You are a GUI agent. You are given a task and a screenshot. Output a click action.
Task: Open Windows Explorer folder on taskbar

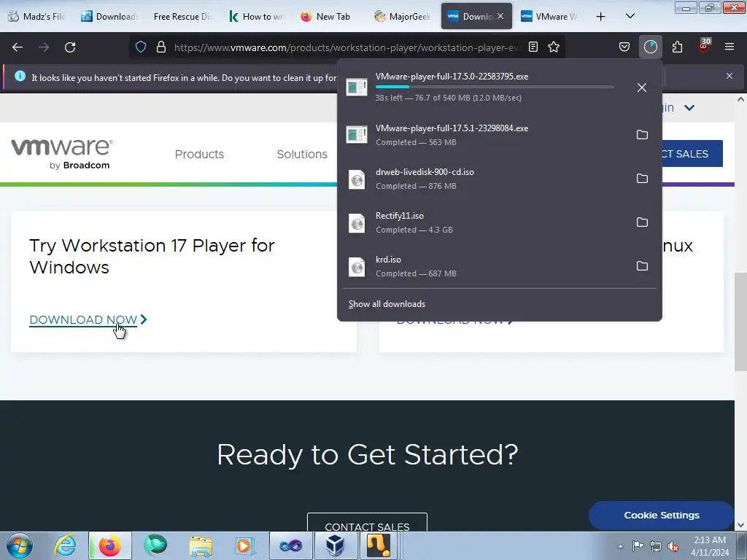[x=200, y=545]
